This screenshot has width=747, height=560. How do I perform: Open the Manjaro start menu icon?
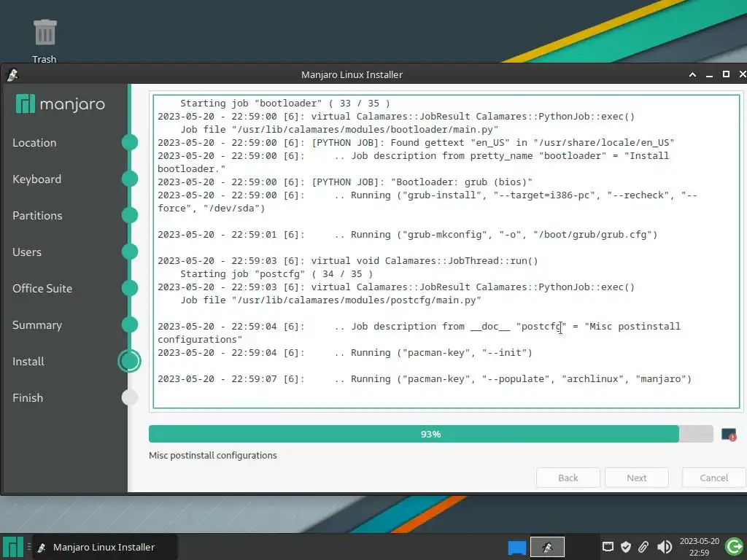coord(13,547)
